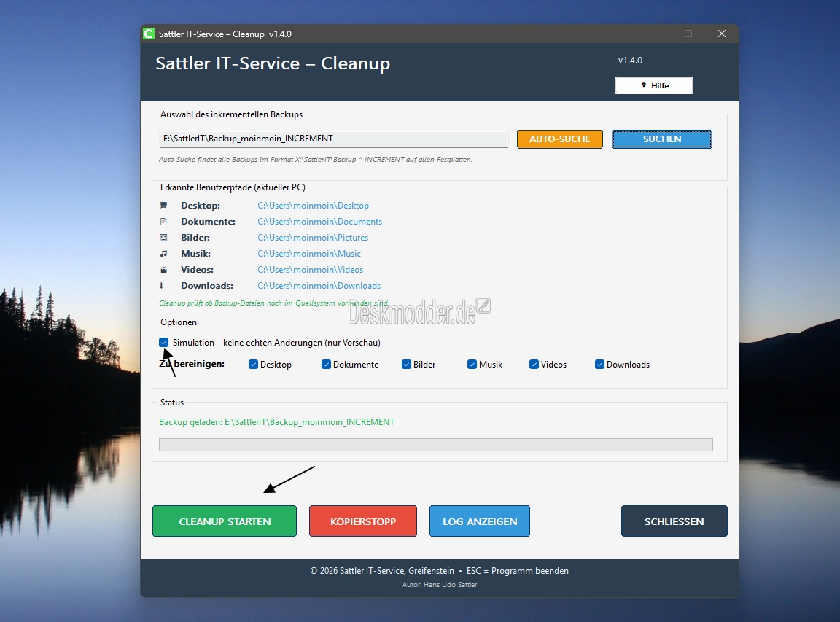Screen dimensions: 840x622
Task: Uncheck the Musik cleanup checkbox
Action: coord(472,365)
